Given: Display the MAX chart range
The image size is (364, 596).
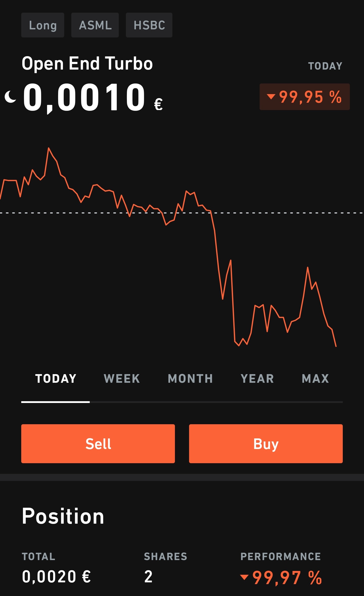Looking at the screenshot, I should [x=315, y=379].
